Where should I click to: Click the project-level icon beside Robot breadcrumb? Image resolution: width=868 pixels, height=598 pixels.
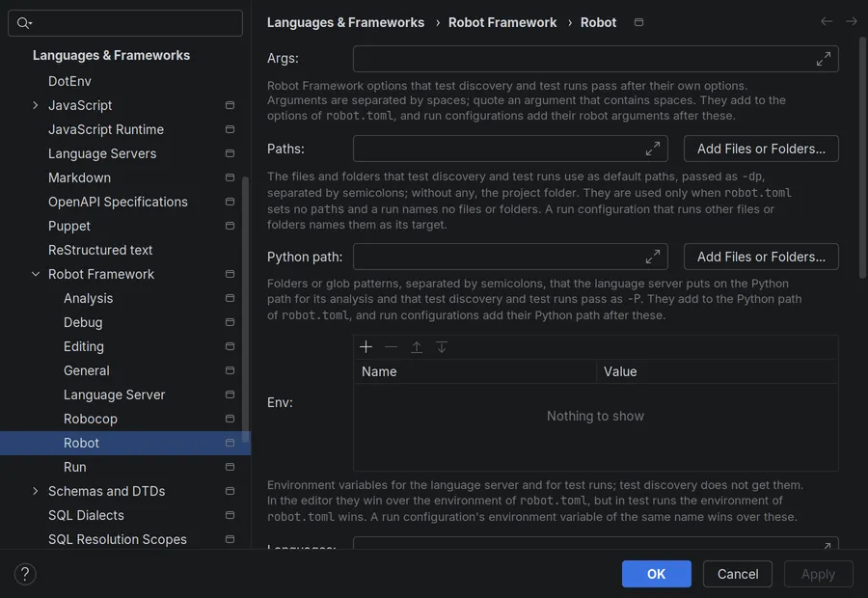pyautogui.click(x=638, y=22)
